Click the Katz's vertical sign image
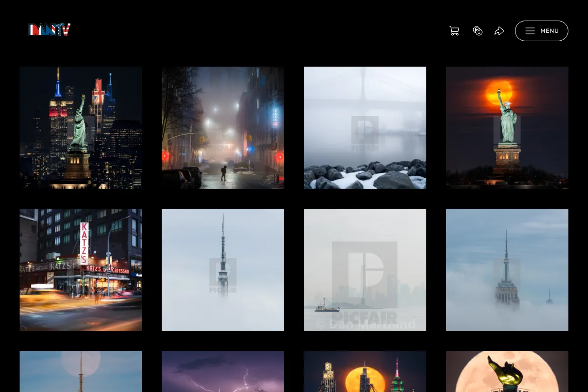 84,244
